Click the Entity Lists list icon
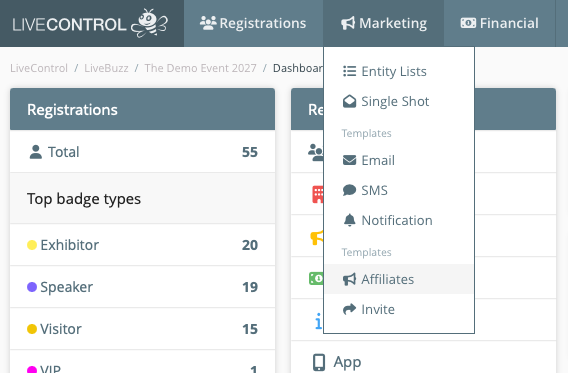The height and width of the screenshot is (373, 568). 349,71
